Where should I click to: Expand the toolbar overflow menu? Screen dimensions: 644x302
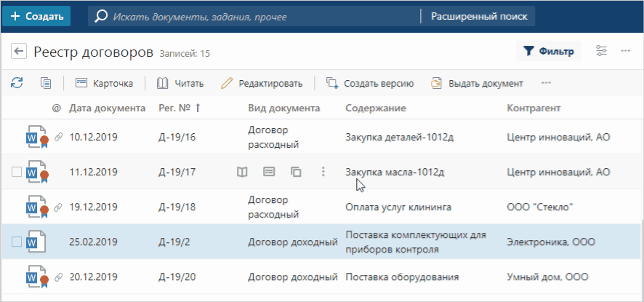(546, 83)
